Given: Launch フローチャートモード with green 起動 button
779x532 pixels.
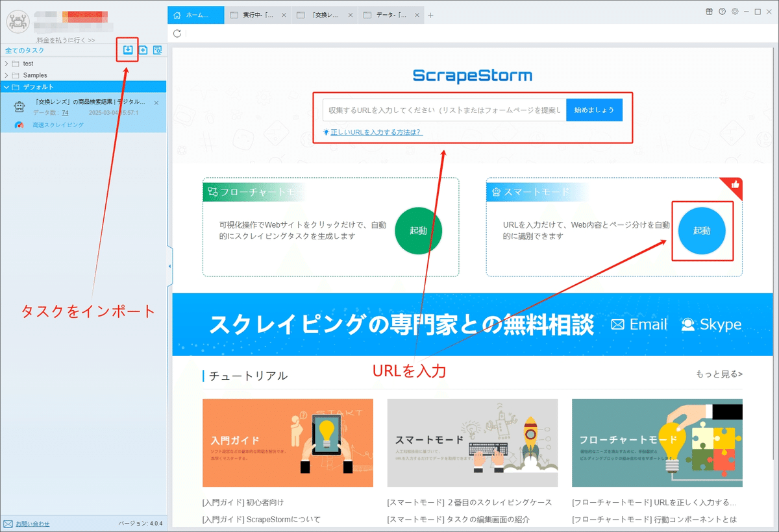Looking at the screenshot, I should tap(418, 230).
